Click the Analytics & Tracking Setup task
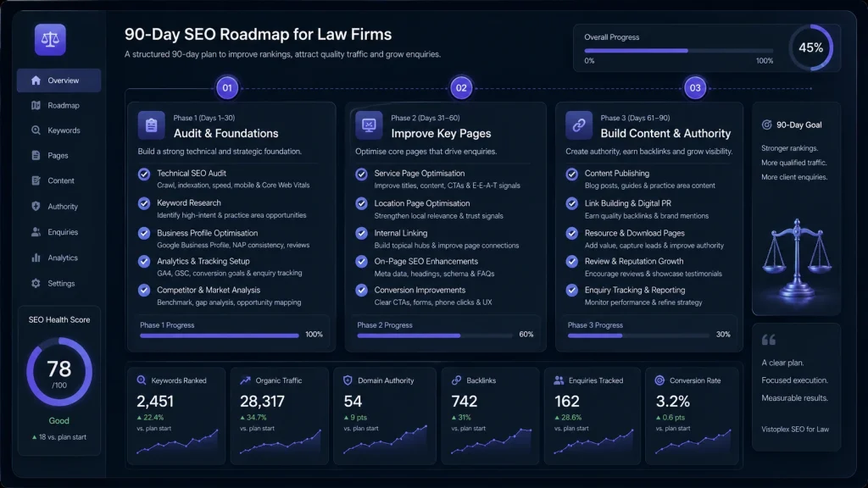 229,267
